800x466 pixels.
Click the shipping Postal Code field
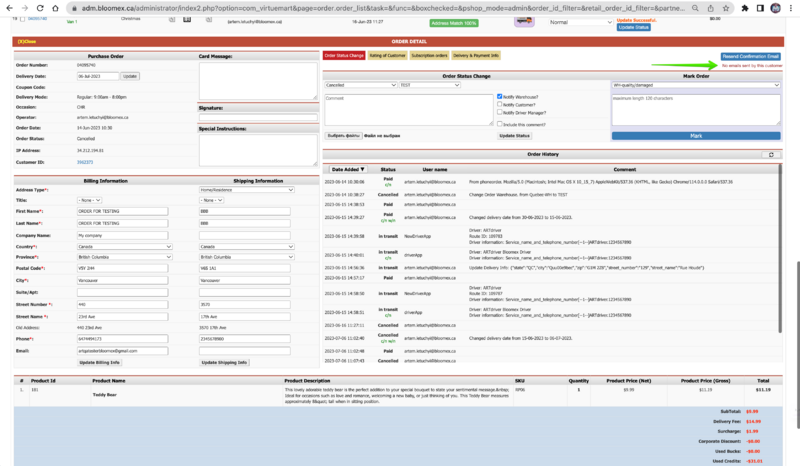(x=245, y=268)
